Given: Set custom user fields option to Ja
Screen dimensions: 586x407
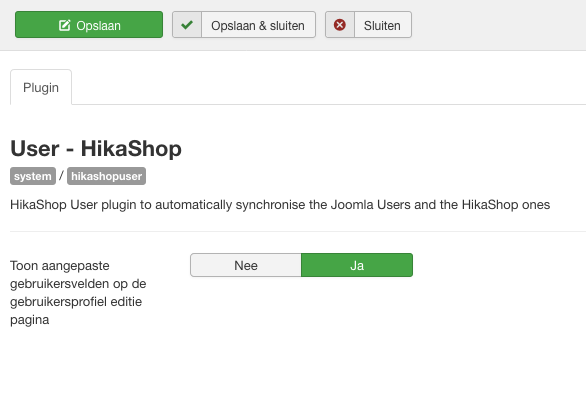Looking at the screenshot, I should (x=357, y=265).
